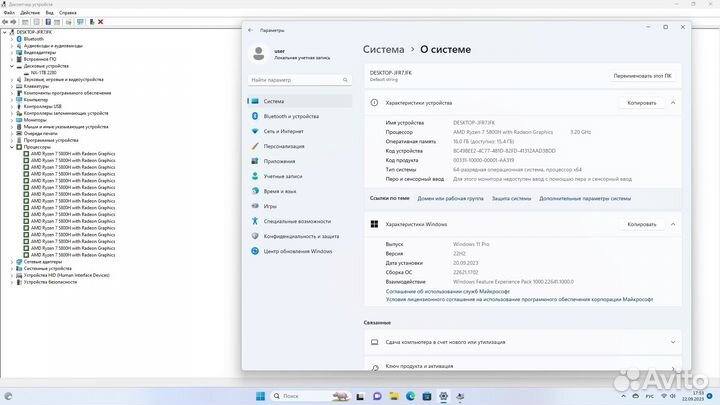Collapse the Дисковые устройства tree node
The height and width of the screenshot is (405, 720).
[x=12, y=66]
